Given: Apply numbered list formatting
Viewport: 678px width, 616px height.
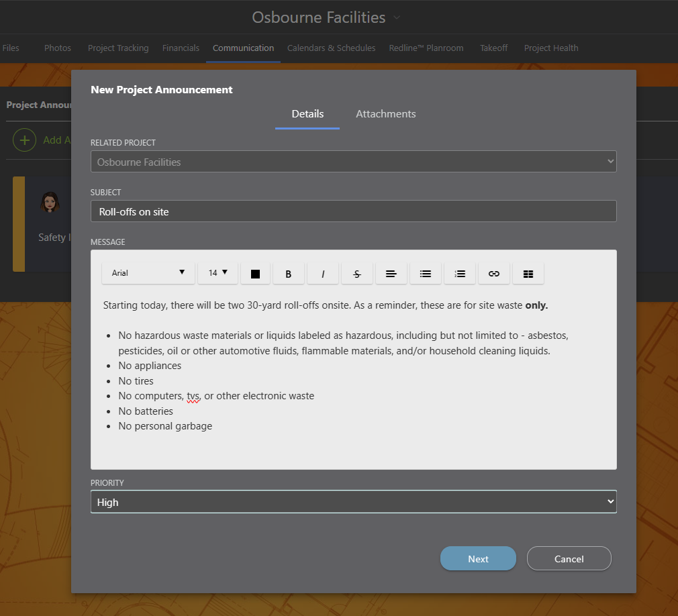Looking at the screenshot, I should point(460,273).
